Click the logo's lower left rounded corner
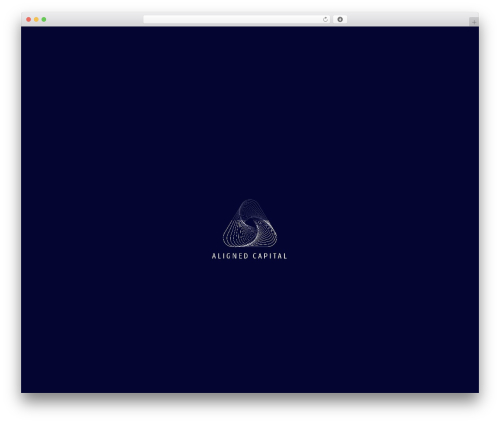This screenshot has height=423, width=500. tap(227, 242)
